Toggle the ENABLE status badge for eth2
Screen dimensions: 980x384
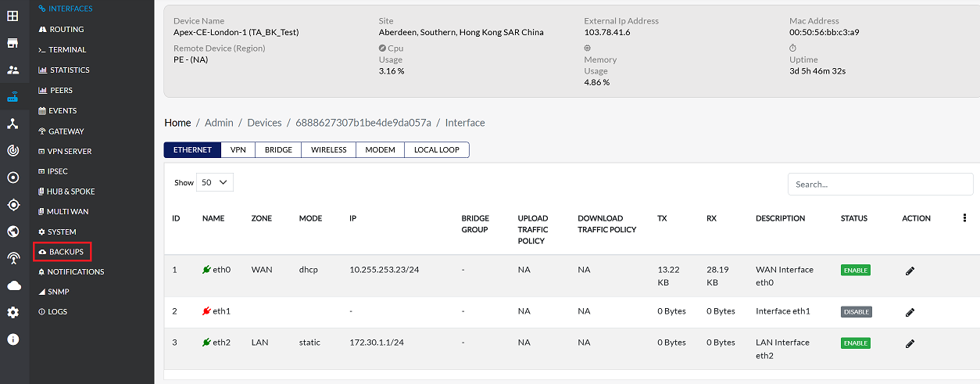click(x=855, y=343)
